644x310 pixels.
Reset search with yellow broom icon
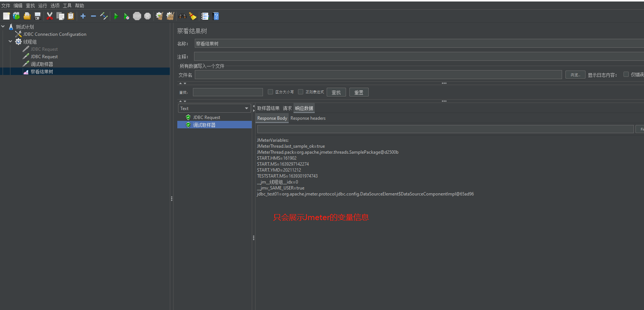click(x=193, y=16)
